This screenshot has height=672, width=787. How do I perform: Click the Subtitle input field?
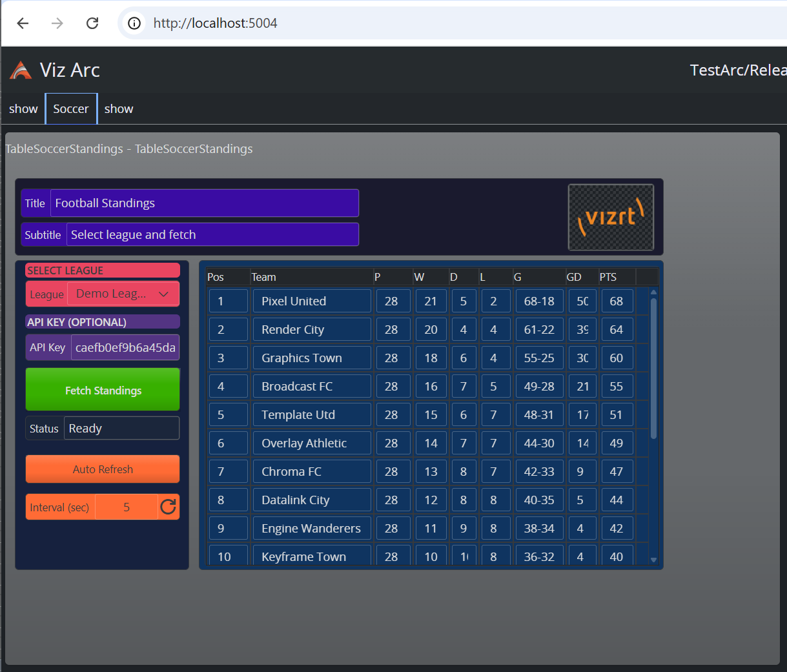[x=212, y=234]
